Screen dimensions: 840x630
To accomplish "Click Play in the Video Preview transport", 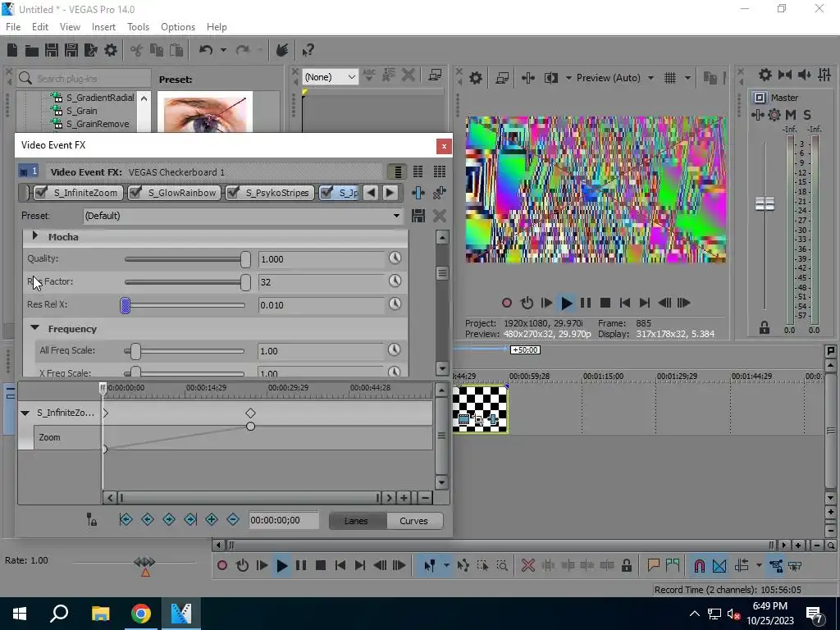I will tap(566, 304).
